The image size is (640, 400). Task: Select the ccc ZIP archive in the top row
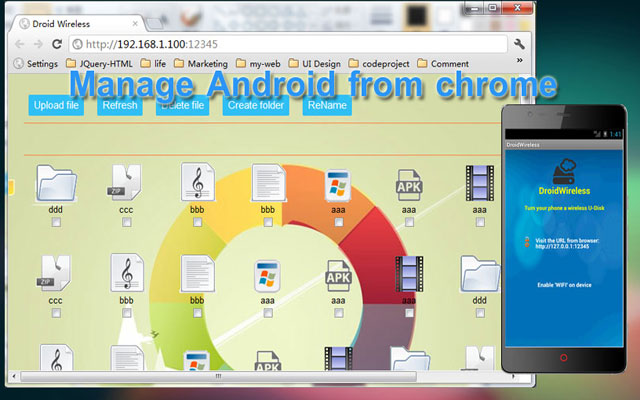pos(126,183)
